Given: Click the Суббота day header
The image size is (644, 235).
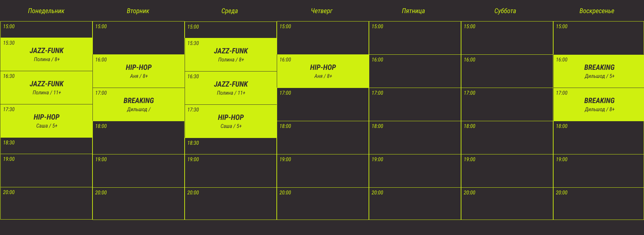Looking at the screenshot, I should [x=505, y=11].
